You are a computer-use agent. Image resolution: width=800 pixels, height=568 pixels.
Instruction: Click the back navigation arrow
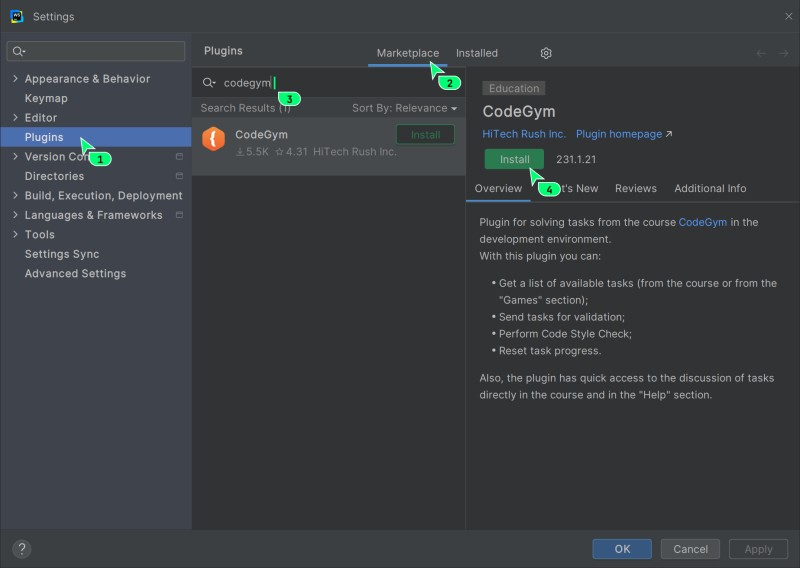click(762, 53)
